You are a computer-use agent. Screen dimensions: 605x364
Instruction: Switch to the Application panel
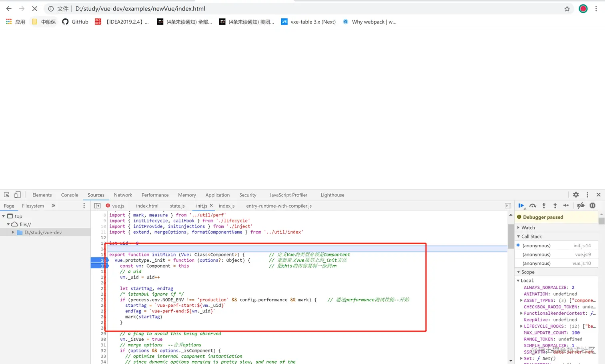218,195
